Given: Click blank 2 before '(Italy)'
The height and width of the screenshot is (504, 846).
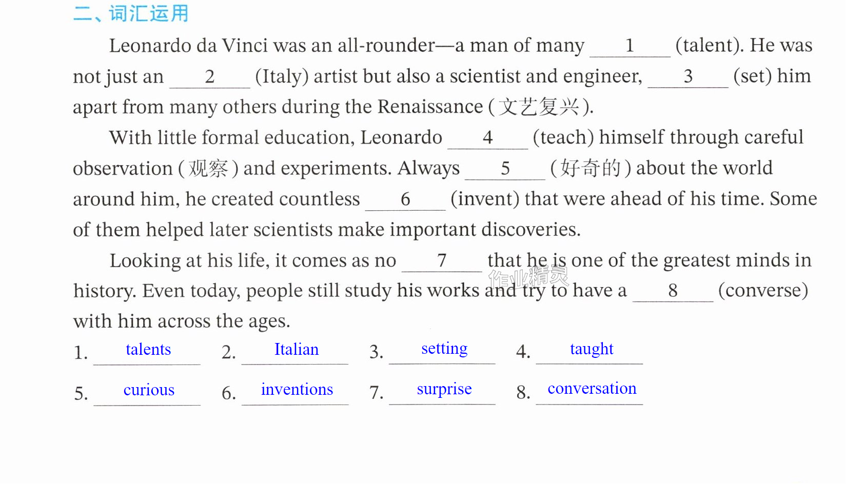Looking at the screenshot, I should [x=210, y=77].
